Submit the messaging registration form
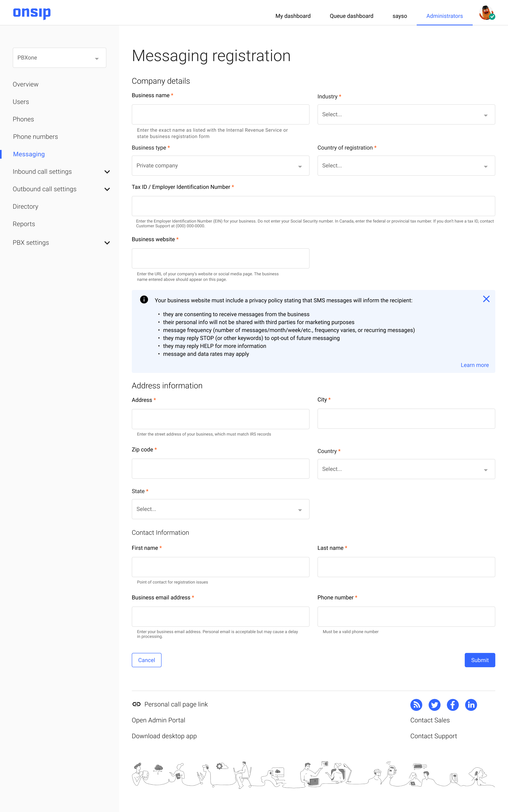The width and height of the screenshot is (508, 812). pos(480,660)
